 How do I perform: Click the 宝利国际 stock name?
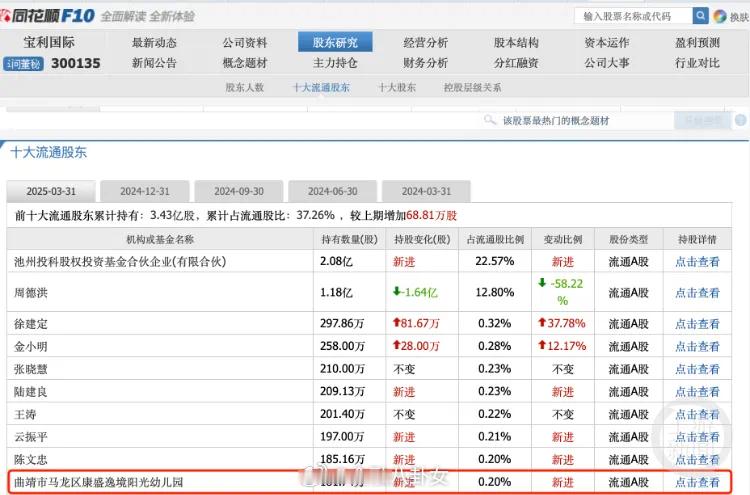[x=49, y=42]
